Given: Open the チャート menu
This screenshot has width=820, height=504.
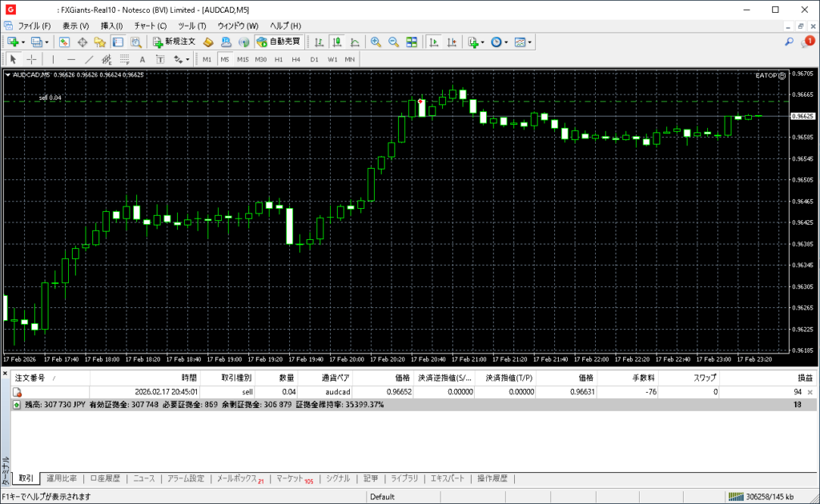Looking at the screenshot, I should click(150, 26).
